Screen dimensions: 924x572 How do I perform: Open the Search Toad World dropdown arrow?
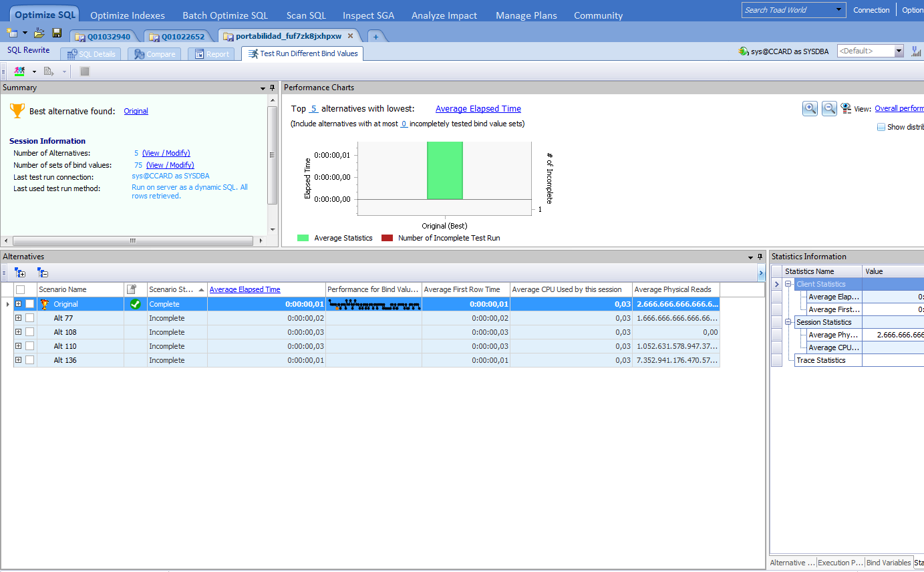click(840, 10)
